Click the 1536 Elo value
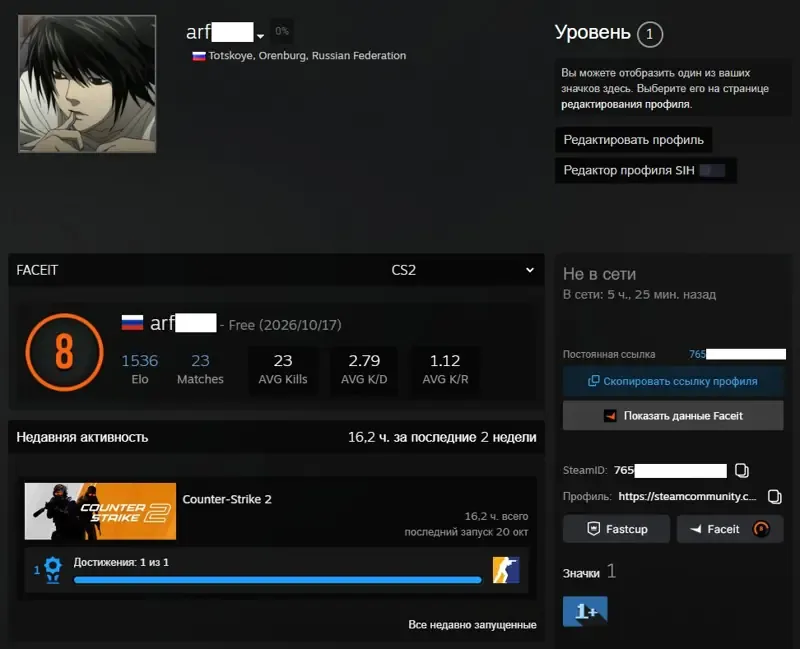The image size is (800, 649). point(140,361)
